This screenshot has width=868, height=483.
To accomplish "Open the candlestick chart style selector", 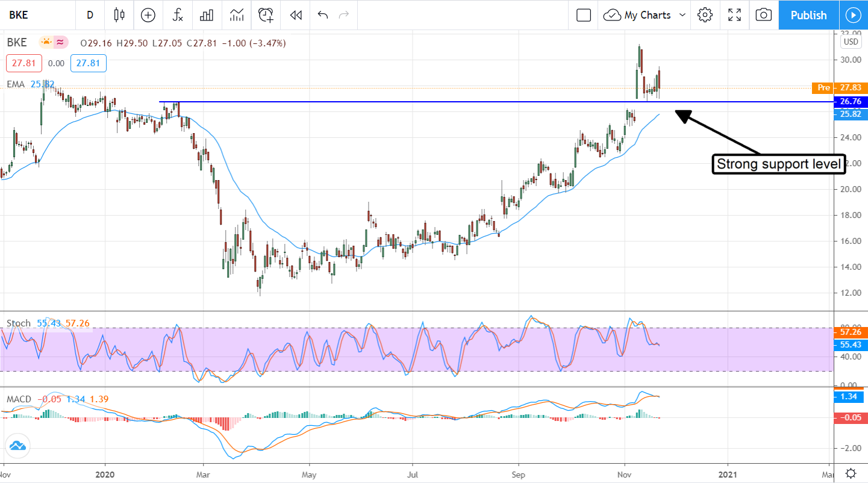I will 119,15.
